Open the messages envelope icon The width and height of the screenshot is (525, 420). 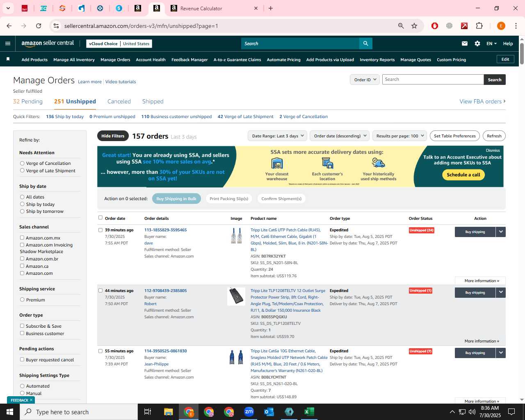(465, 43)
